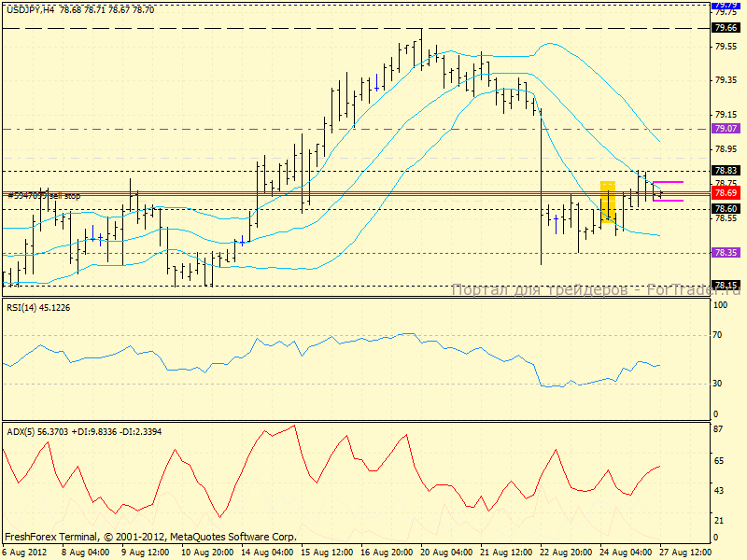This screenshot has width=747, height=560.
Task: Open the ForTrader.ru watermark link
Action: [596, 290]
